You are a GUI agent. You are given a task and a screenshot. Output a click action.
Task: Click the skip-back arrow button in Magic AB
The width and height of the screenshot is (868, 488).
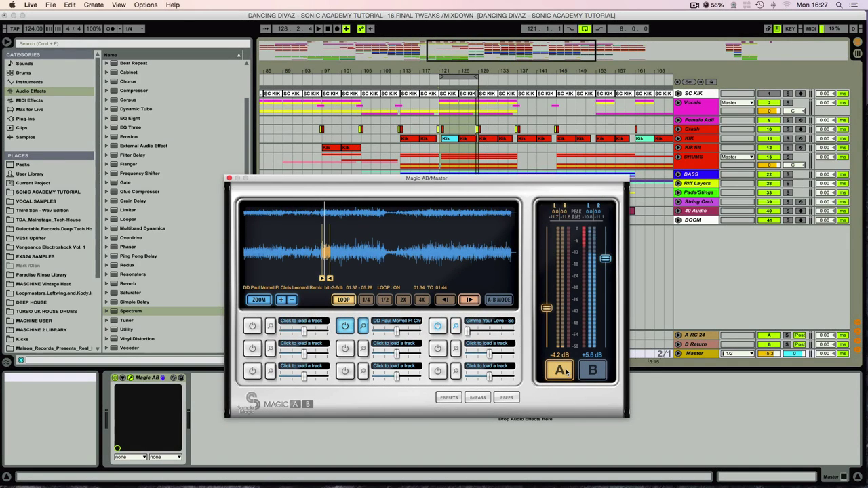[445, 300]
